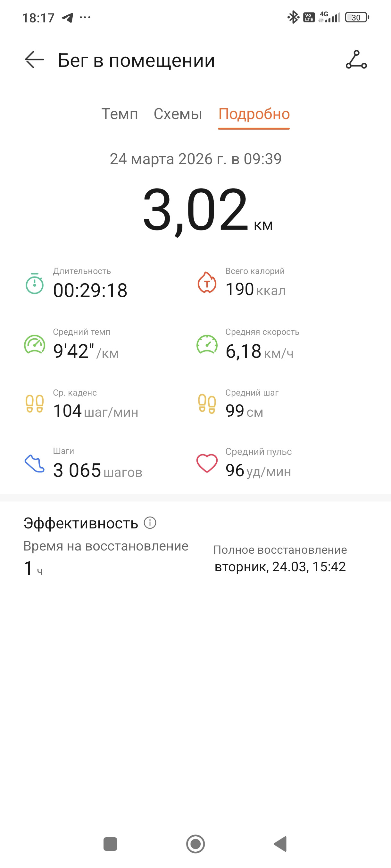Open the Эффективность info icon
Screen dimensions: 391x868
coord(150,523)
